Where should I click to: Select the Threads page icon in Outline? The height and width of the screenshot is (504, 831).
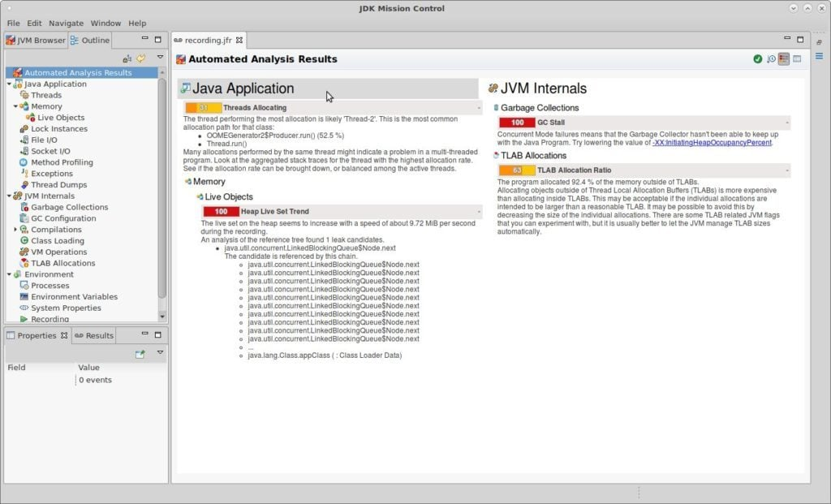24,95
